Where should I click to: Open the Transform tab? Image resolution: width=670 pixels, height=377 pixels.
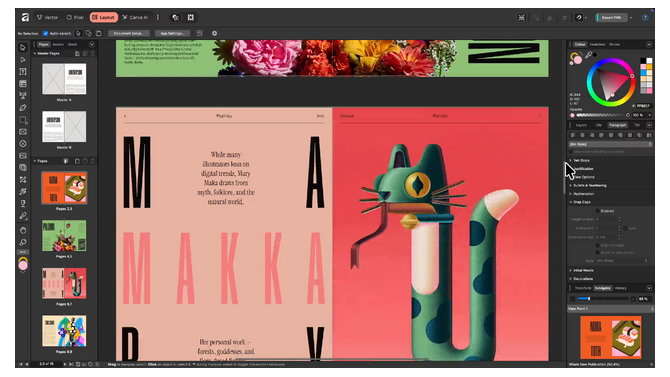(583, 288)
